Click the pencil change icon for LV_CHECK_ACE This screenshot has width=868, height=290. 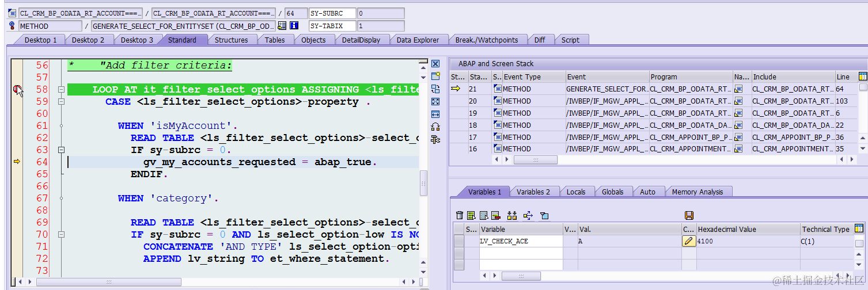click(x=689, y=241)
